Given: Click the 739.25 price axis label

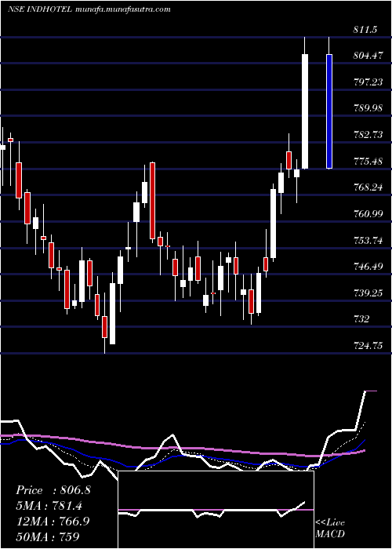Looking at the screenshot, I should point(368,293).
